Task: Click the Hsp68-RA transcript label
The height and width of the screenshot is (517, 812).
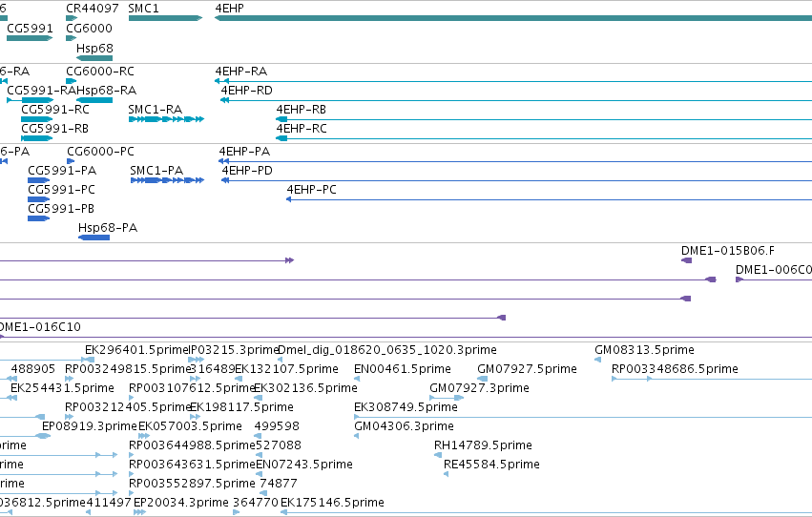Action: (106, 90)
